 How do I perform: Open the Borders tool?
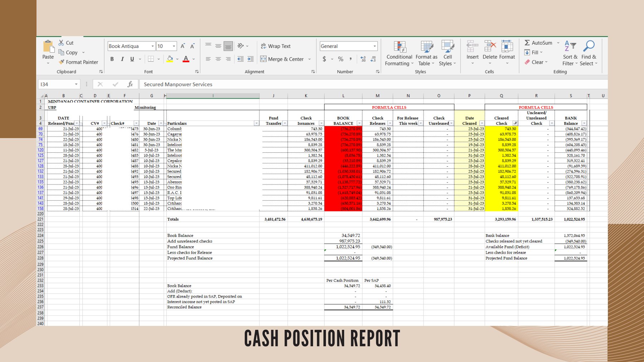tap(151, 59)
